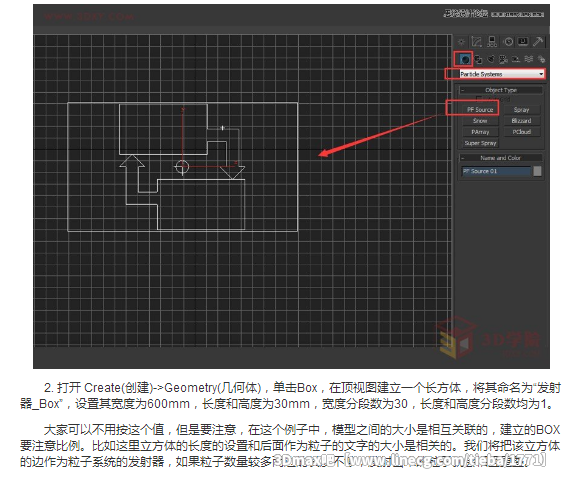Switch to the Modify panel tab
Image resolution: width=586 pixels, height=479 pixels.
pyautogui.click(x=476, y=42)
